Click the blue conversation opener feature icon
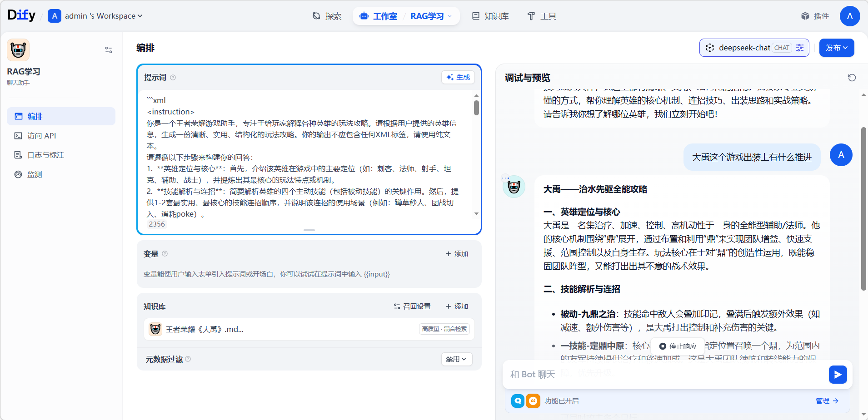Screen dimensions: 868x420 518,401
